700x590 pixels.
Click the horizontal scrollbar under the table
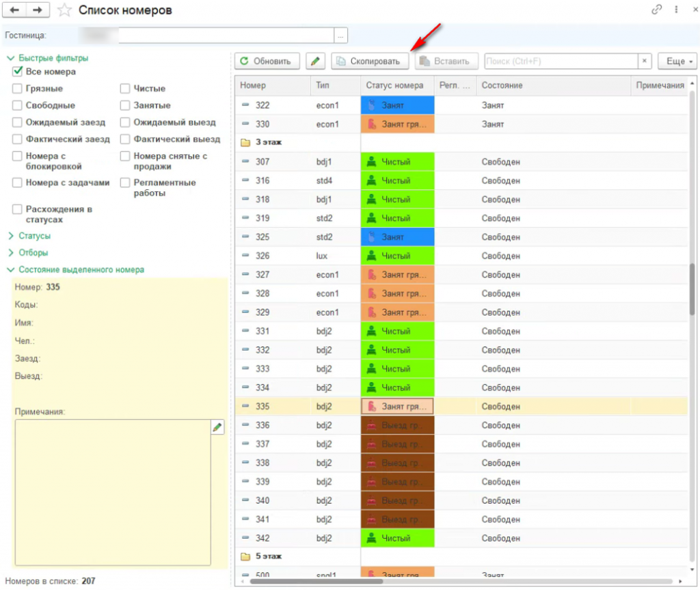[x=316, y=582]
